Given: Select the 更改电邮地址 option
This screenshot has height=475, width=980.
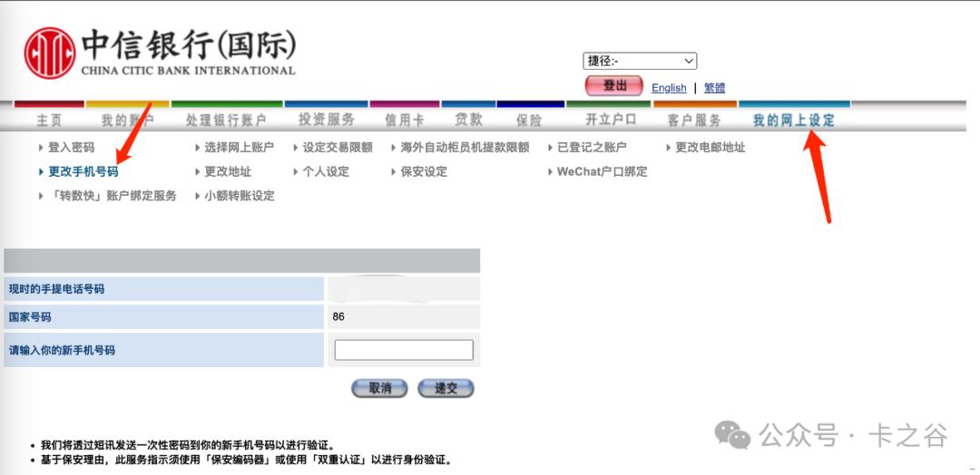Looking at the screenshot, I should [710, 148].
